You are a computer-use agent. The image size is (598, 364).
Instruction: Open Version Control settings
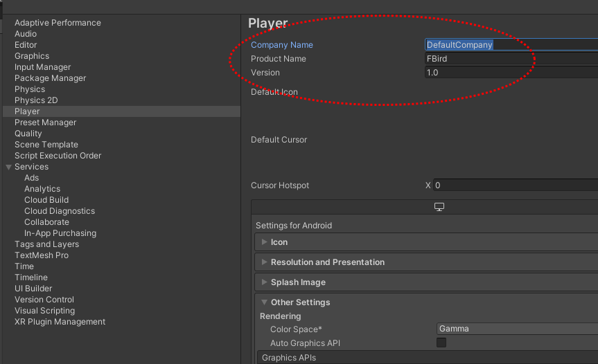(44, 299)
